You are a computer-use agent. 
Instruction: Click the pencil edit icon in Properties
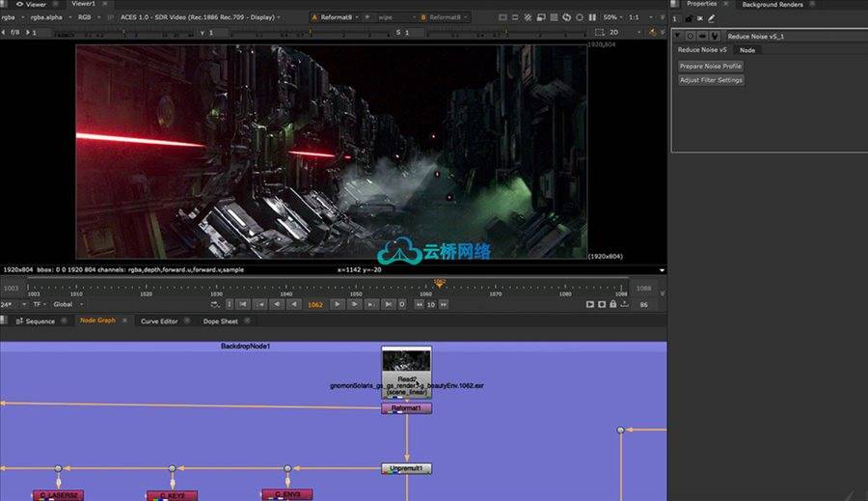[x=711, y=17]
